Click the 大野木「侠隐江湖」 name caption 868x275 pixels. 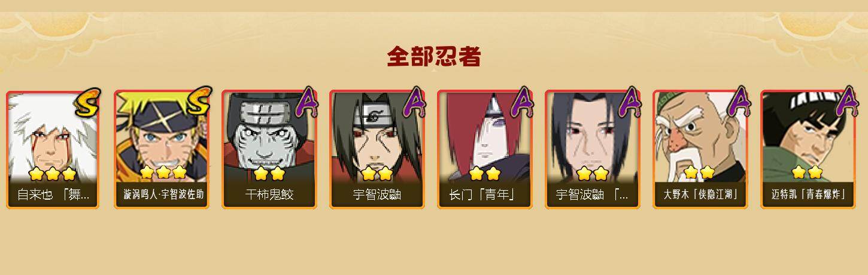700,195
